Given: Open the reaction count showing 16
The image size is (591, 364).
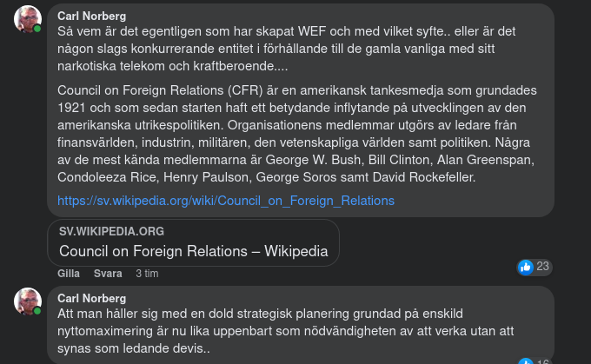Looking at the screenshot, I should [x=543, y=361].
